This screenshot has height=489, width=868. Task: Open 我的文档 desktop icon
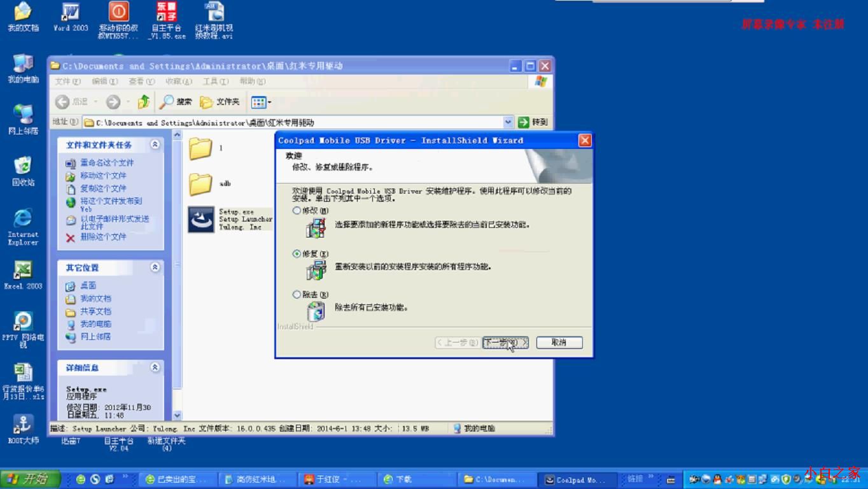(23, 17)
